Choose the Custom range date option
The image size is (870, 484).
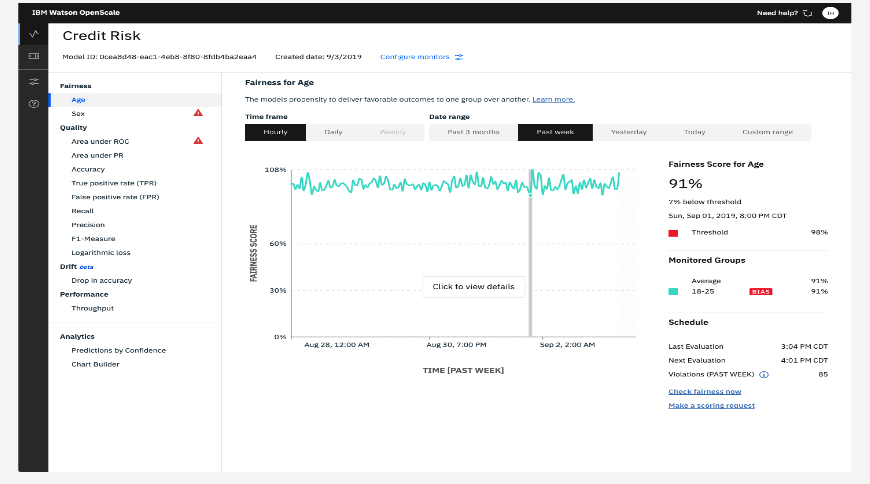[767, 132]
